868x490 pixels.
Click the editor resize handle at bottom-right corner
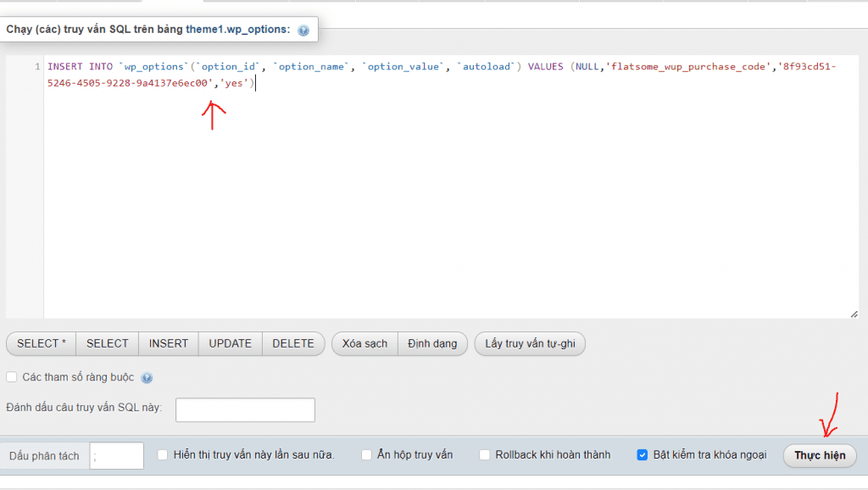tap(854, 314)
